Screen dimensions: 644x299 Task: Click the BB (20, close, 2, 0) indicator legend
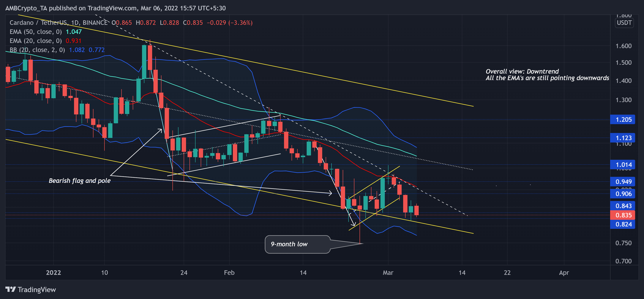point(37,50)
